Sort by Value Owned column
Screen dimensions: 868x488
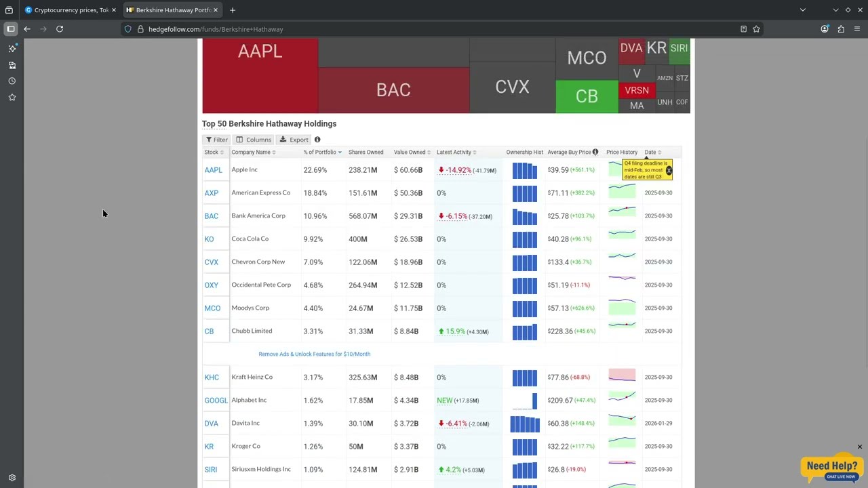click(412, 152)
